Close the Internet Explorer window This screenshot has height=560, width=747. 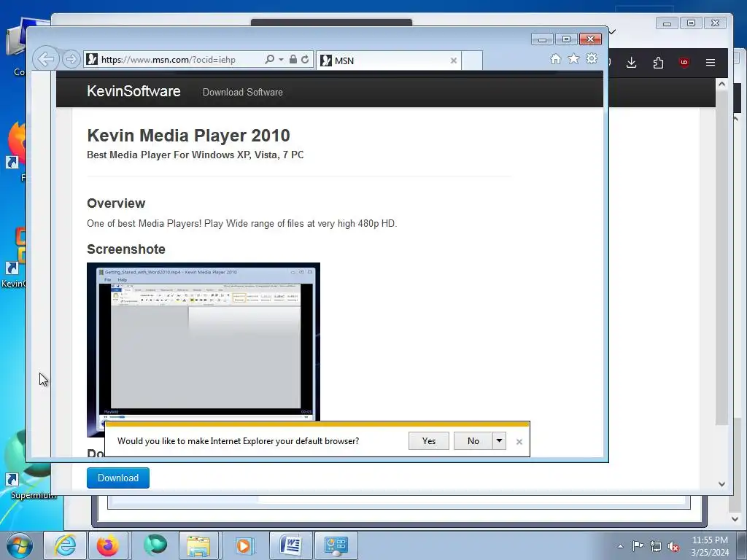coord(590,39)
